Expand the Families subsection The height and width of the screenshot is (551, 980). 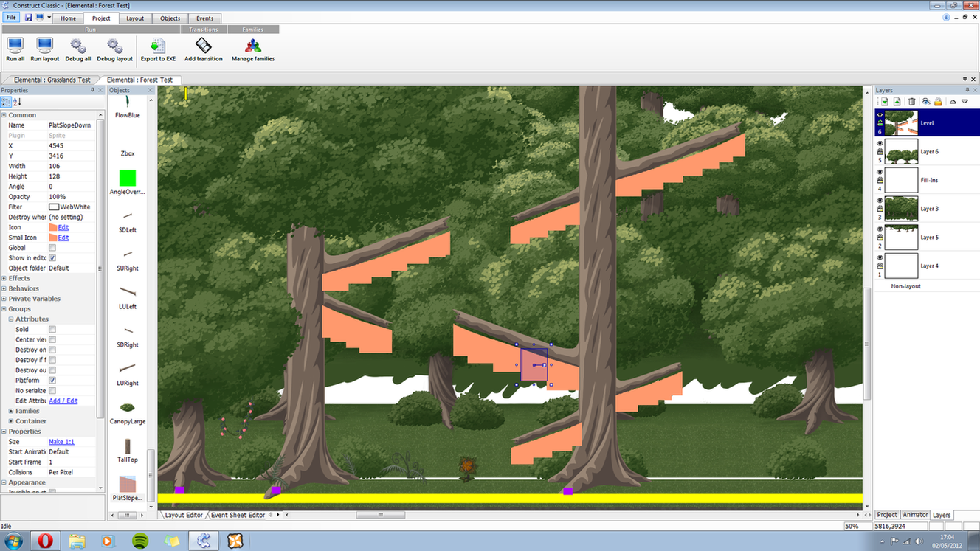(11, 411)
